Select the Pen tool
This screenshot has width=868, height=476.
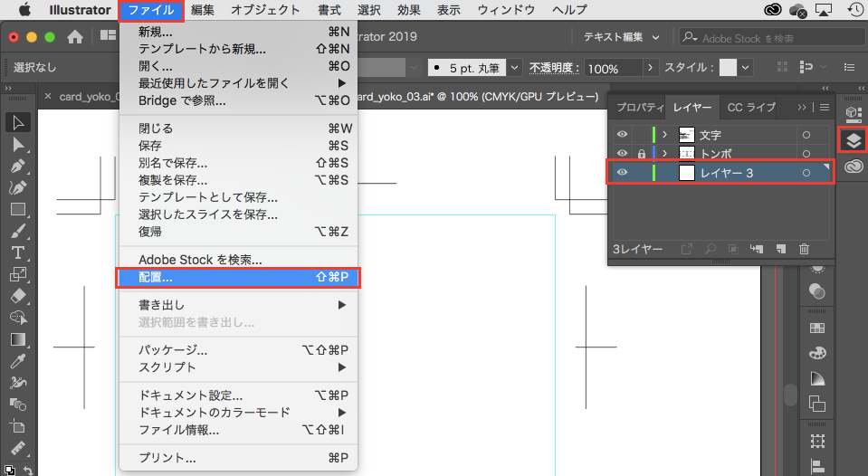coord(17,167)
